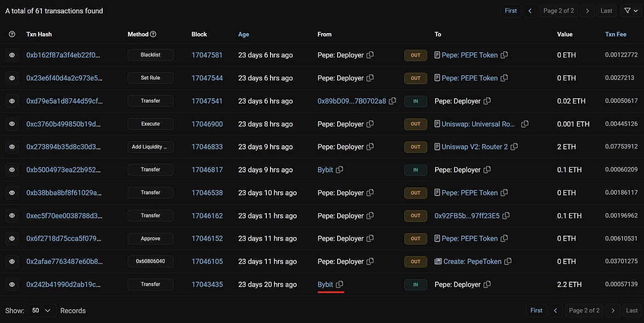Toggle the Age column to show timestamps
This screenshot has height=323, width=644.
(x=243, y=34)
